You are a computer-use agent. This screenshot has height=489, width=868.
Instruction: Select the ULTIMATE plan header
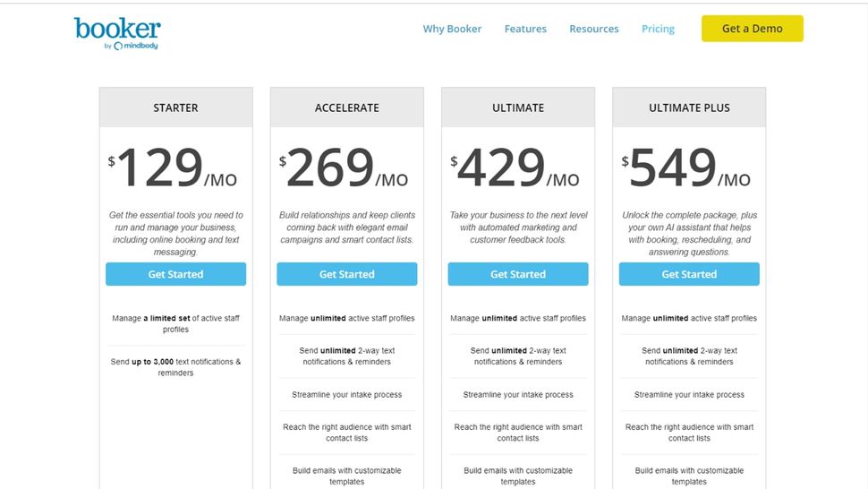517,107
